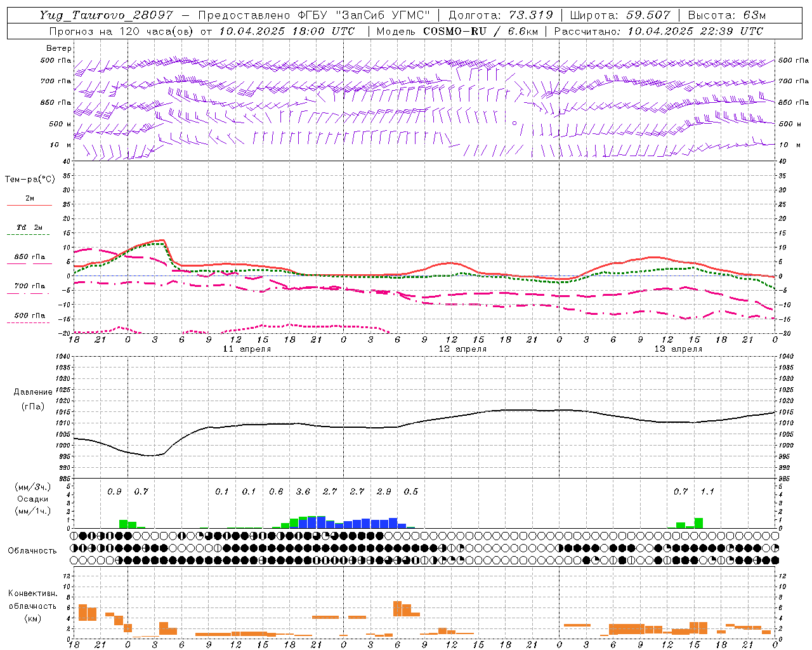Click the 850 гПа temperature legend line sample

coord(29,264)
